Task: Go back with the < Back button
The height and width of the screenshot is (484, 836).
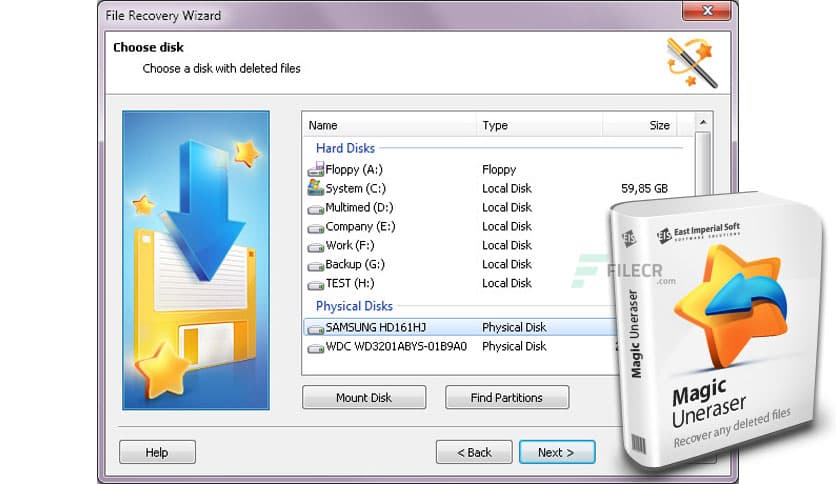Action: (x=474, y=452)
